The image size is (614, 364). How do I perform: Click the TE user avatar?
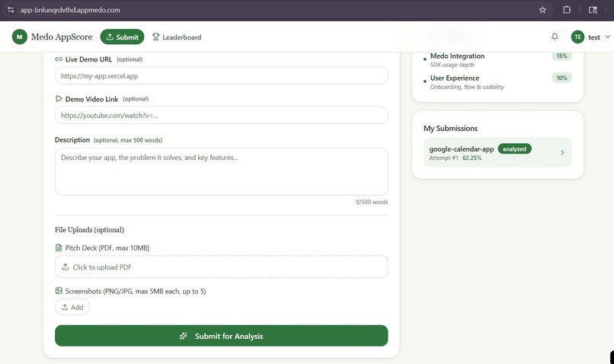[x=577, y=37]
